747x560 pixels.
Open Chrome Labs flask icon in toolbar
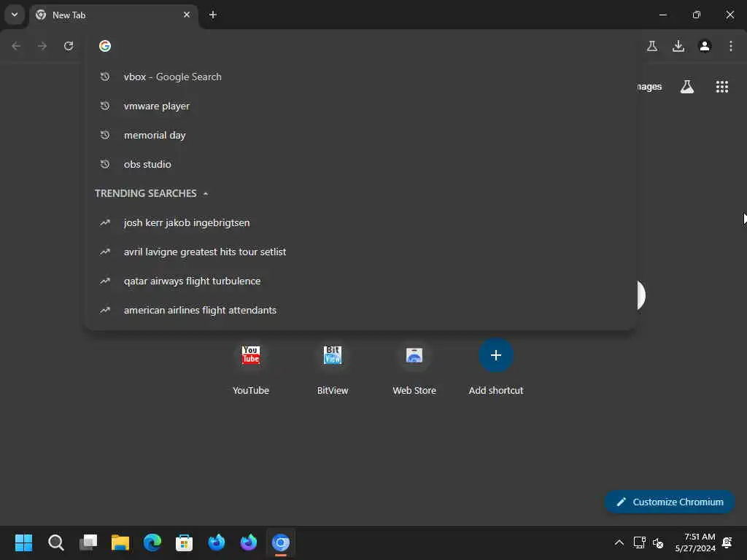[x=652, y=46]
